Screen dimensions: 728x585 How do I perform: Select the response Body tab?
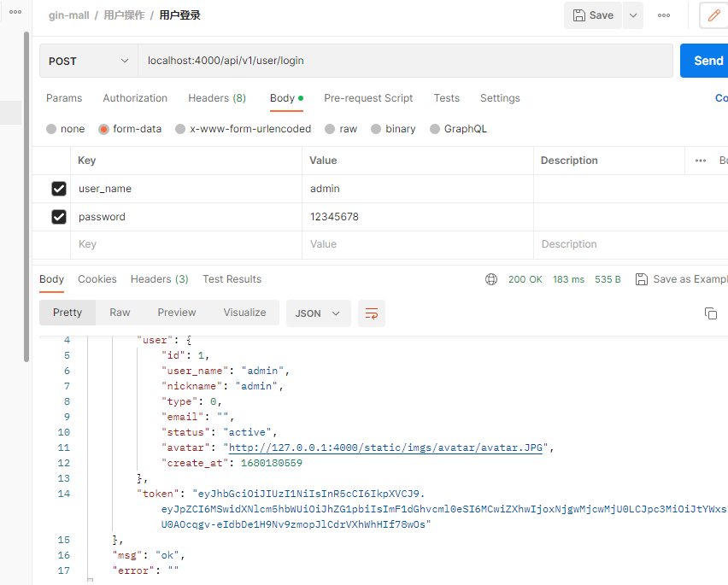[x=51, y=279]
